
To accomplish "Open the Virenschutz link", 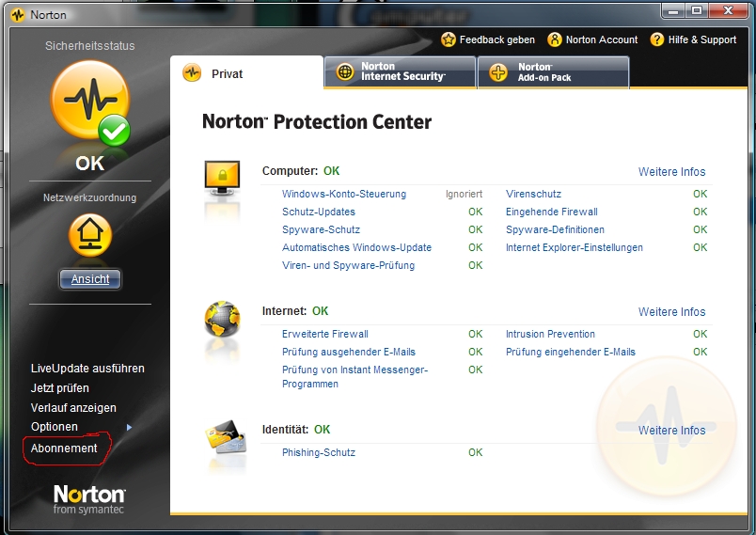I will click(533, 194).
